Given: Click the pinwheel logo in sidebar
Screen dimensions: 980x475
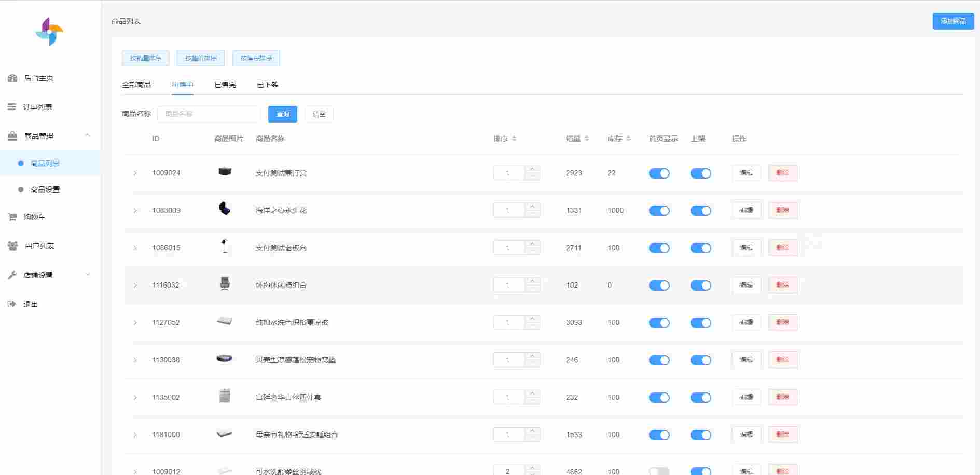Looking at the screenshot, I should tap(49, 32).
